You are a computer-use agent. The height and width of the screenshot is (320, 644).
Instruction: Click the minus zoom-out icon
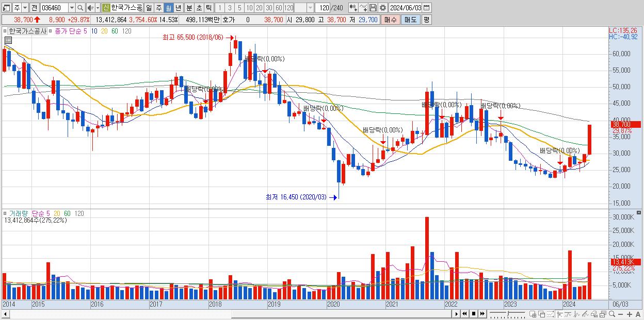(x=620, y=314)
